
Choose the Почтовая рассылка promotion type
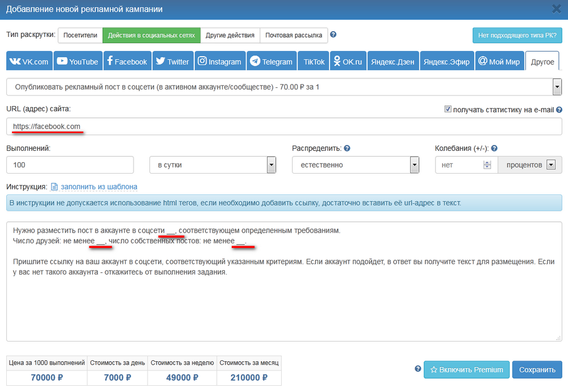(294, 35)
